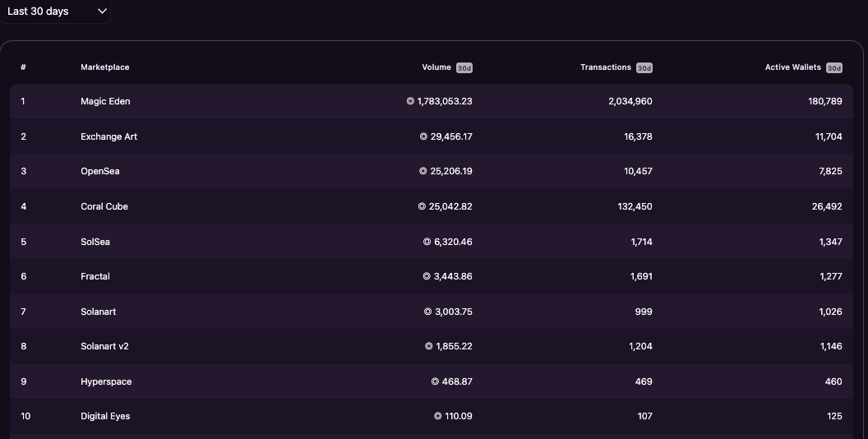This screenshot has width=868, height=439.
Task: Click Hyperspace active wallets 460
Action: (833, 381)
